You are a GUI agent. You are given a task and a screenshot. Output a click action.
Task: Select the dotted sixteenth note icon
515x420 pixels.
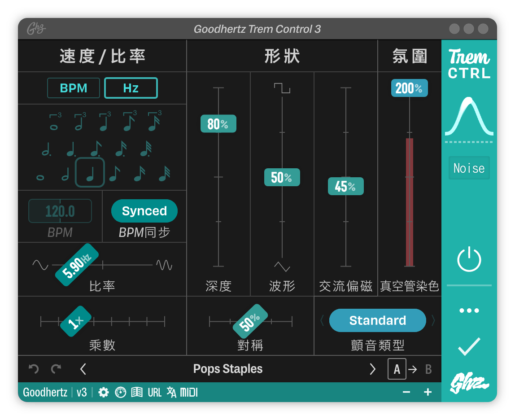pos(121,149)
